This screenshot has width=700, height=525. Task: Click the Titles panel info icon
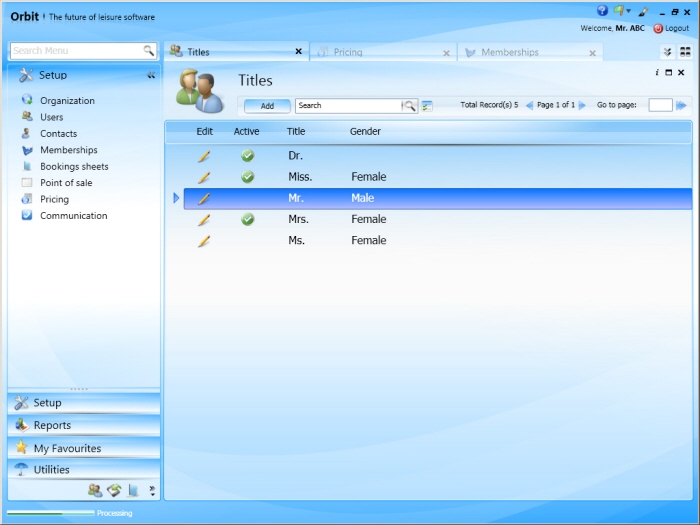click(657, 72)
